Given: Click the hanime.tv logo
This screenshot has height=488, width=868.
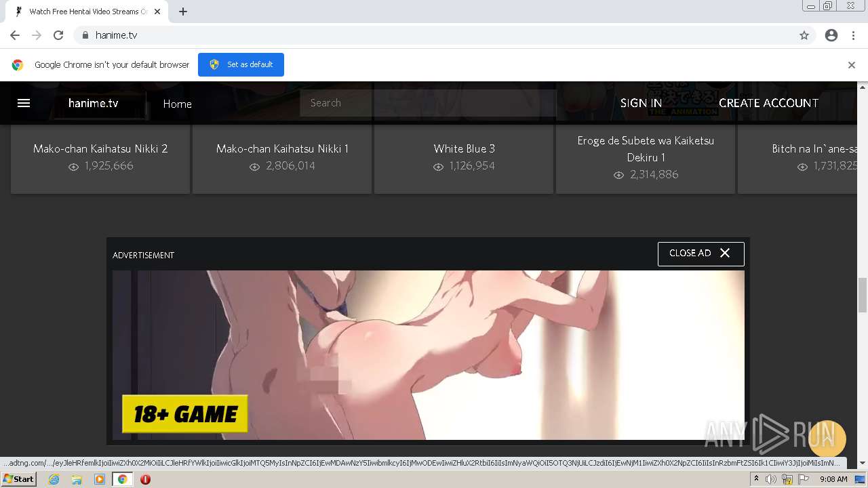Looking at the screenshot, I should pos(94,103).
